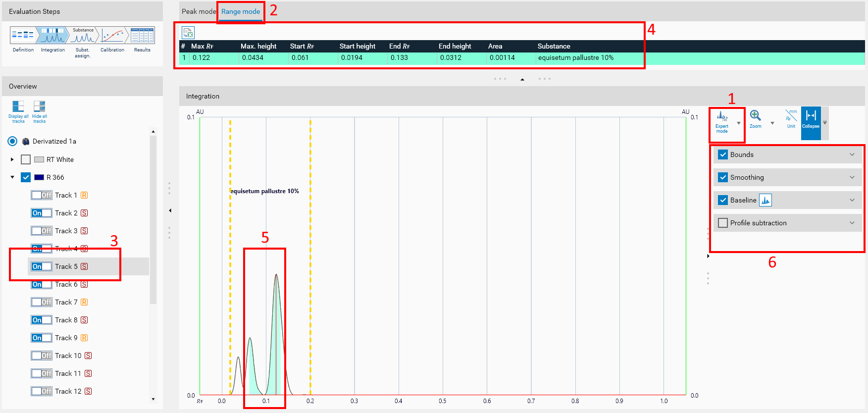Open the Definition evaluation step
The height and width of the screenshot is (413, 868).
coord(23,36)
